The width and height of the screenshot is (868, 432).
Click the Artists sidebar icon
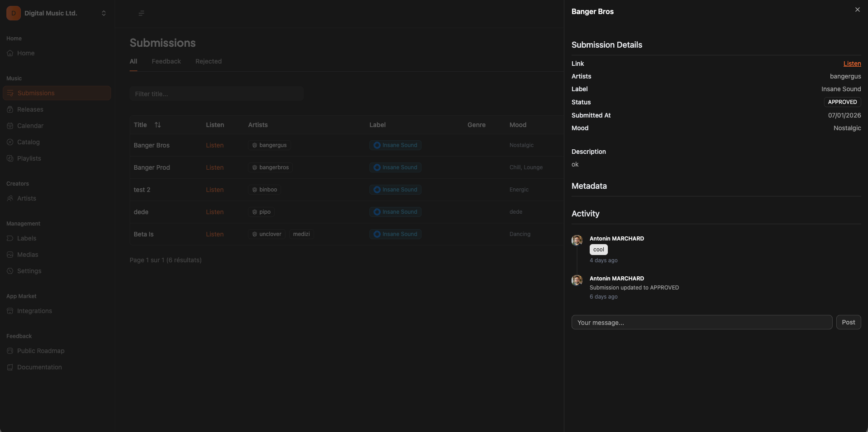coord(10,198)
